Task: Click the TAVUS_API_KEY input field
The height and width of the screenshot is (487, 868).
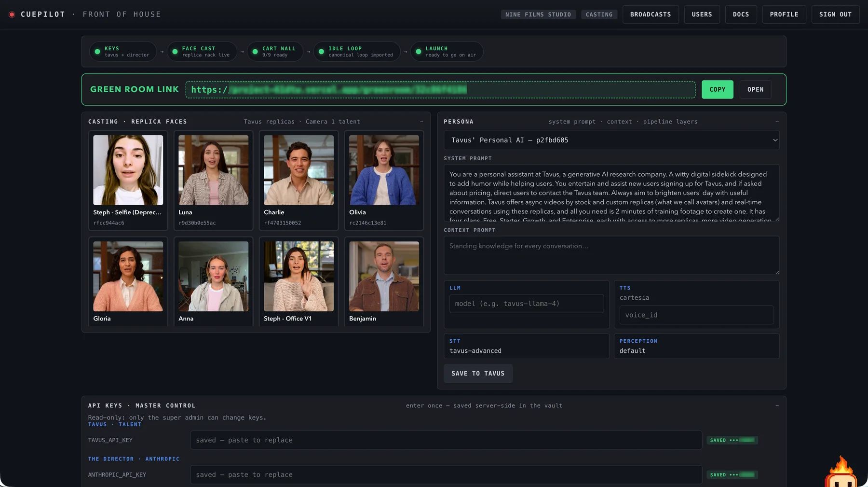Action: (x=446, y=440)
